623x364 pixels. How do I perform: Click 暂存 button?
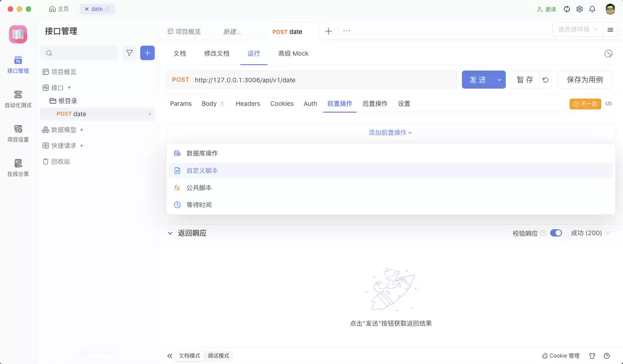tap(525, 80)
